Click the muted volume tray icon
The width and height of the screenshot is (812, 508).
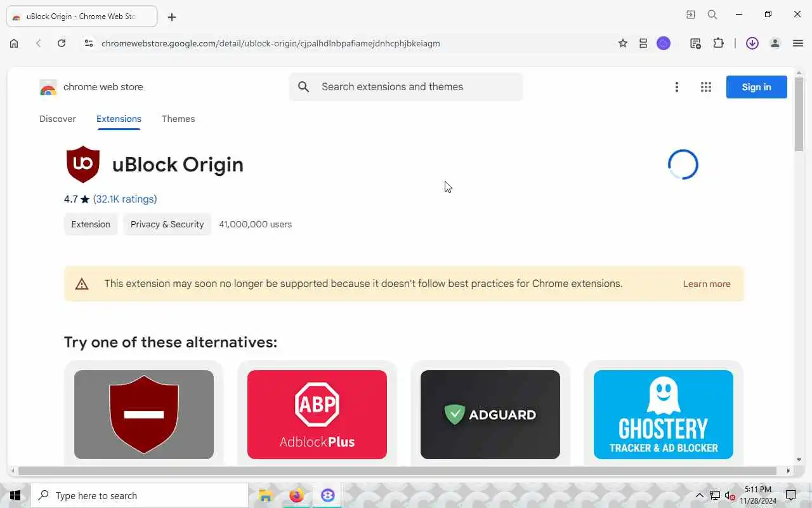tap(730, 495)
